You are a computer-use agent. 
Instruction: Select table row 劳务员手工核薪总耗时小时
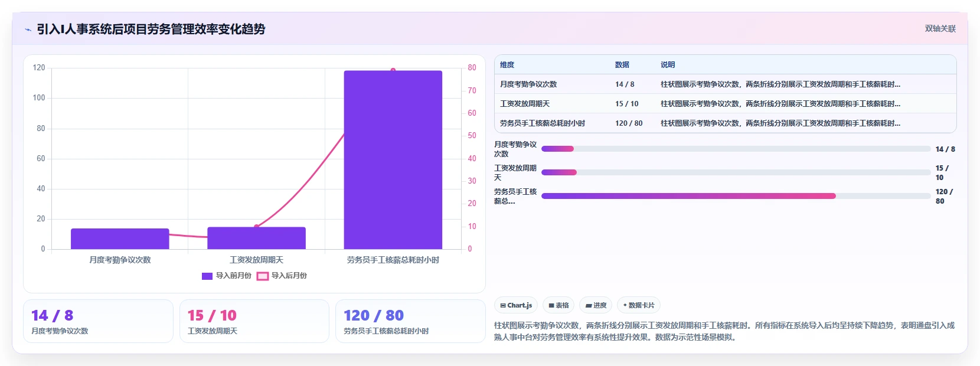(x=725, y=123)
